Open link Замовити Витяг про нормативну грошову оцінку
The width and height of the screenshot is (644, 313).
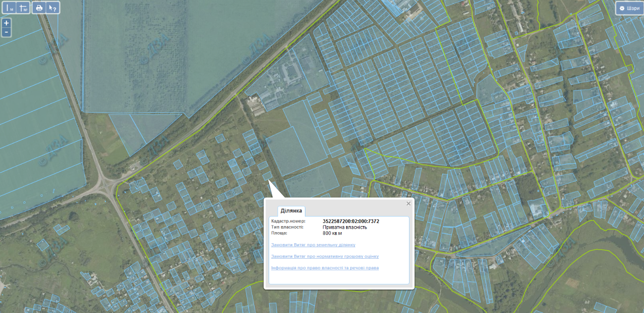tap(325, 256)
